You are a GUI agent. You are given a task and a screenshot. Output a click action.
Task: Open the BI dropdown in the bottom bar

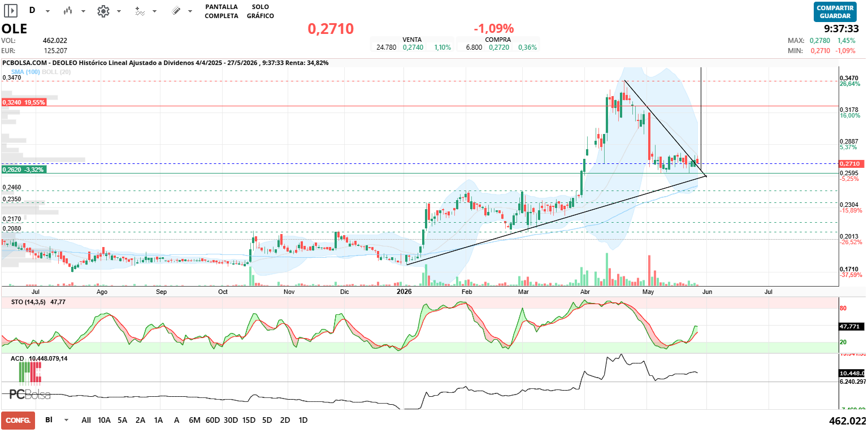pos(67,420)
